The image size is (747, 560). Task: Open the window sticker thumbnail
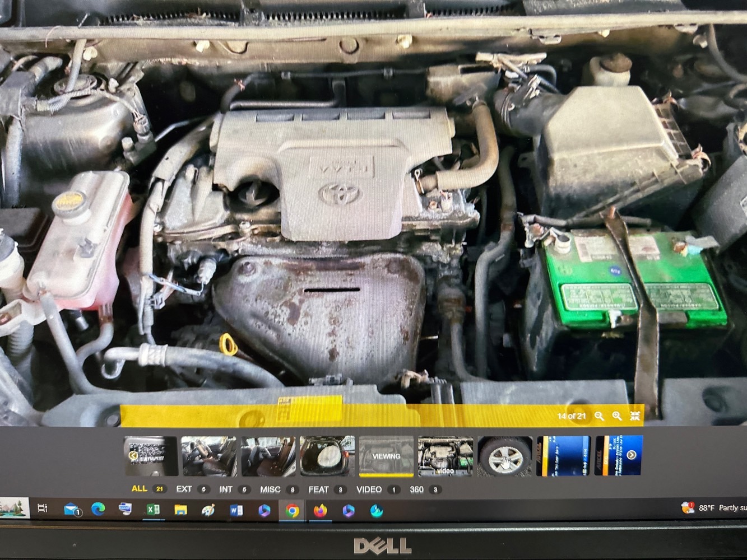[151, 456]
